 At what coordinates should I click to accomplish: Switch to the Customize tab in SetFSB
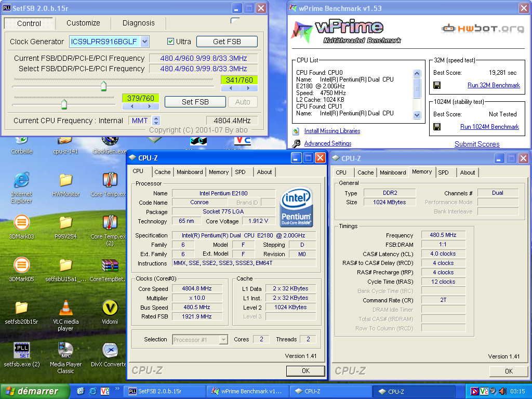[83, 23]
